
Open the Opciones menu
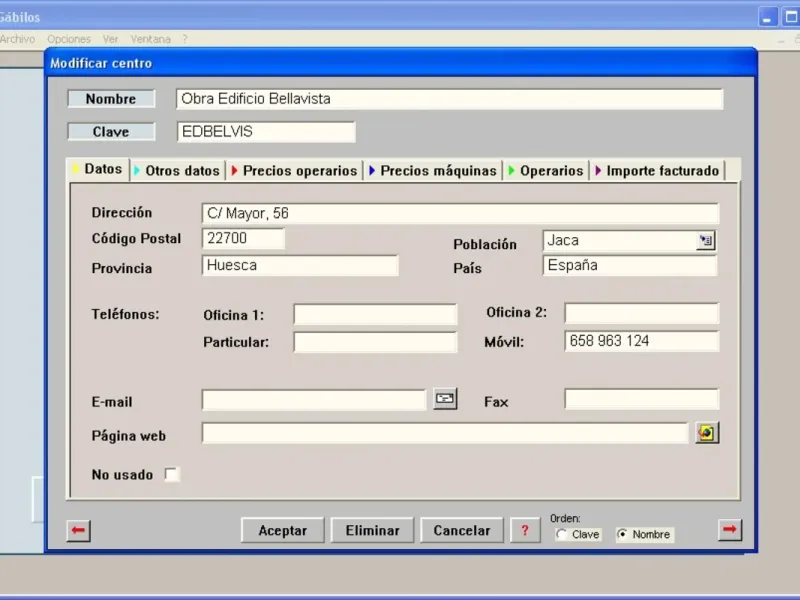pos(69,39)
